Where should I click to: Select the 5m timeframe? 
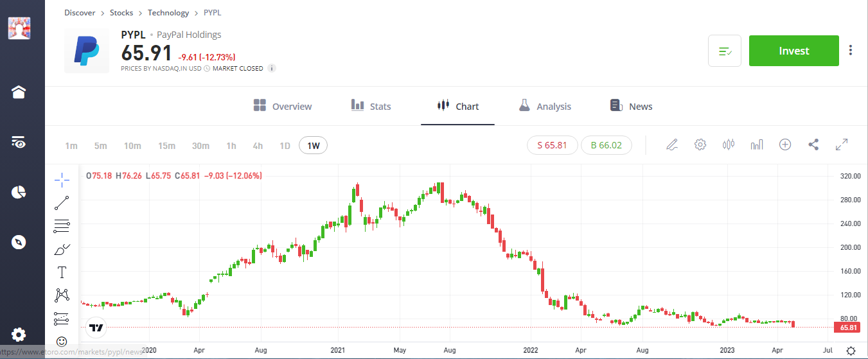coord(101,146)
